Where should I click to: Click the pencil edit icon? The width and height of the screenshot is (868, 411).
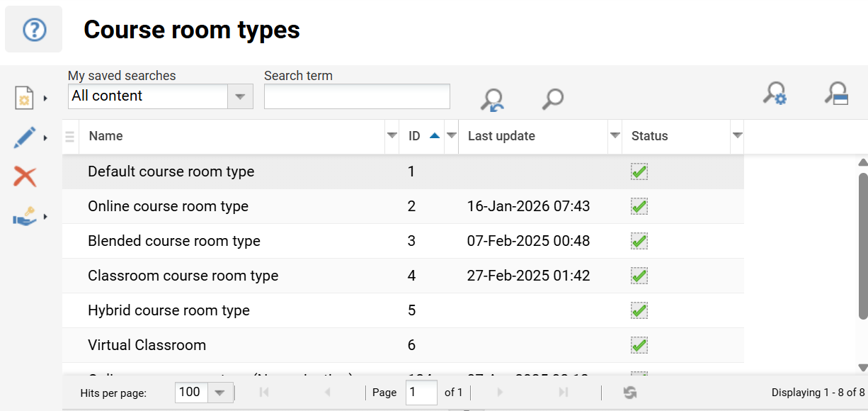click(25, 137)
